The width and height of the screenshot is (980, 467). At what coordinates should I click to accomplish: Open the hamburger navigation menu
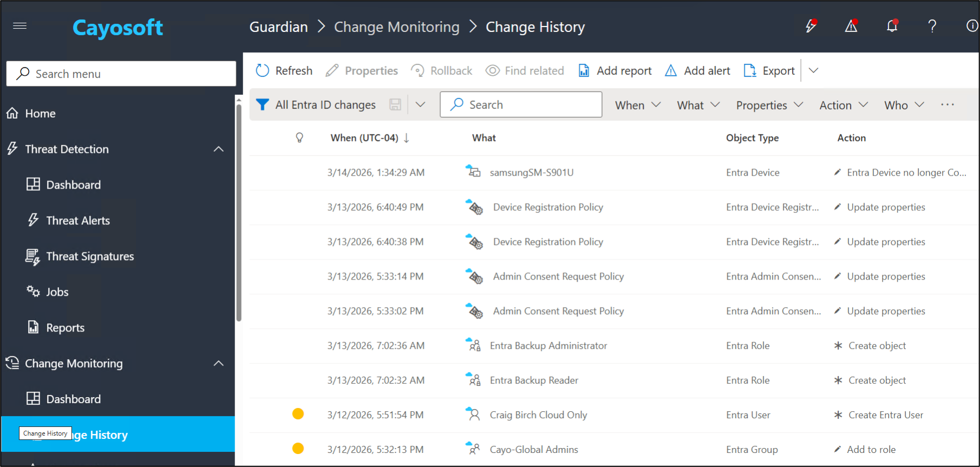click(20, 26)
